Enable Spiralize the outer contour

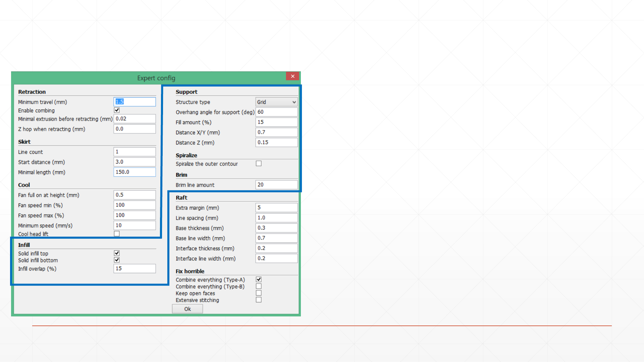259,164
